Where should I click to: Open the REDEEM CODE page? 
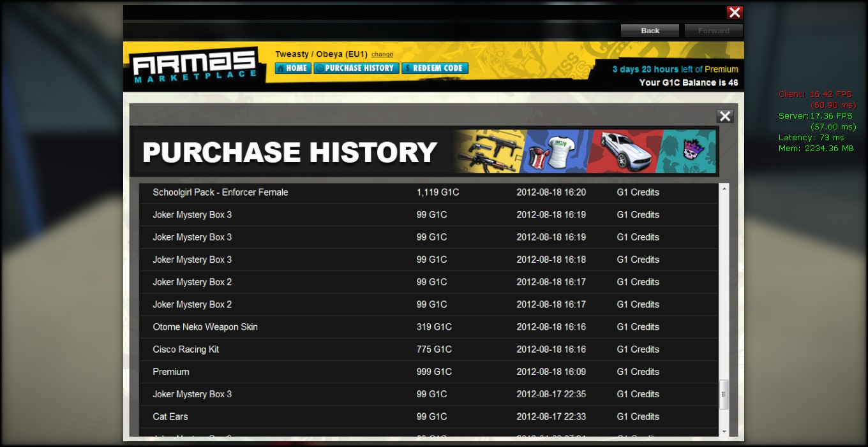pos(435,68)
